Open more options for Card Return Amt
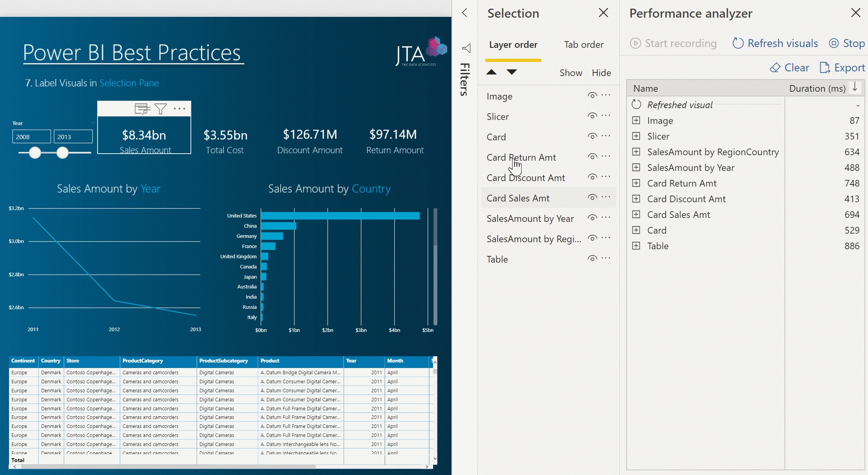Screen dimensions: 868x475 click(x=606, y=156)
